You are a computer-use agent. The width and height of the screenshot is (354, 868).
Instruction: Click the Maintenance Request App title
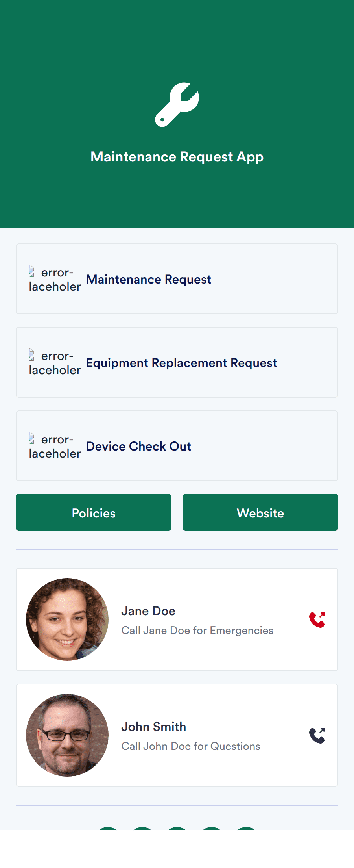(177, 156)
